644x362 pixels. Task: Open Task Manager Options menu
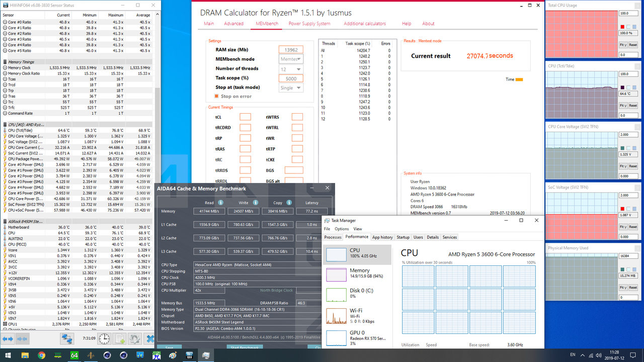pos(342,229)
